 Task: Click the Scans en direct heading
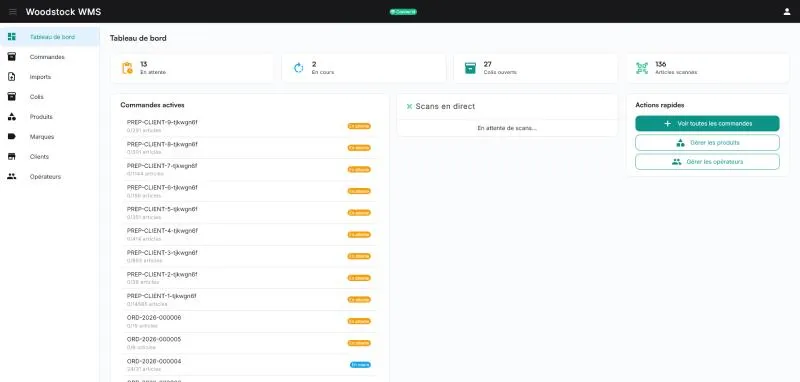[x=445, y=107]
